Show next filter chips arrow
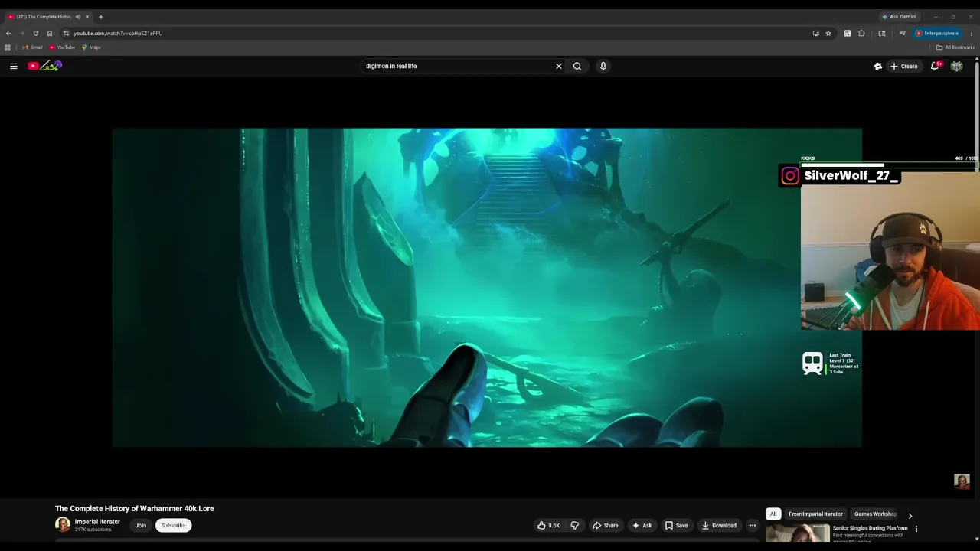 click(x=910, y=515)
